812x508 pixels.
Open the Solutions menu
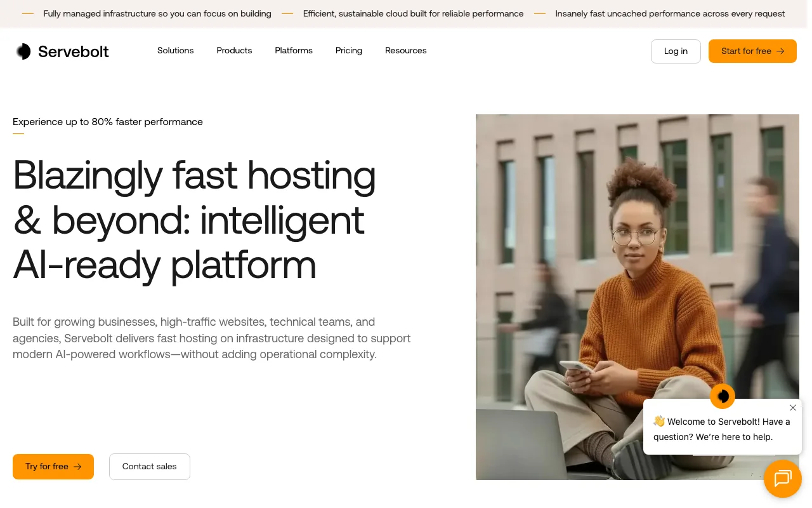tap(176, 51)
